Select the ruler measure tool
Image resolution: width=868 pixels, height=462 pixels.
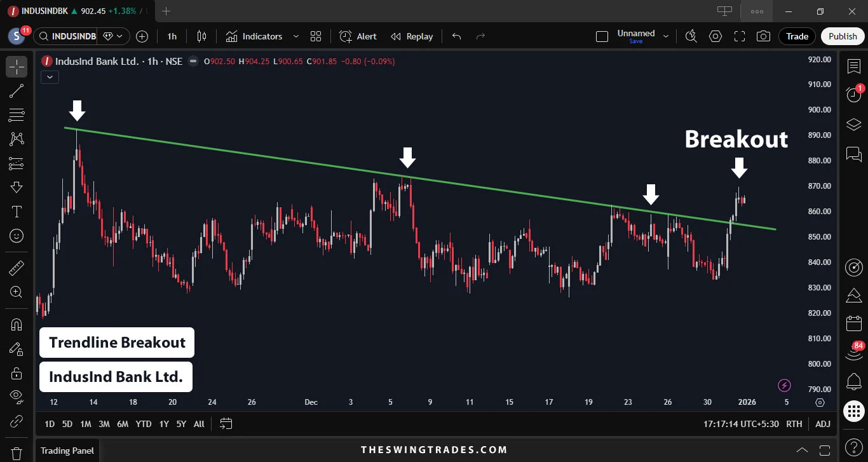(17, 268)
